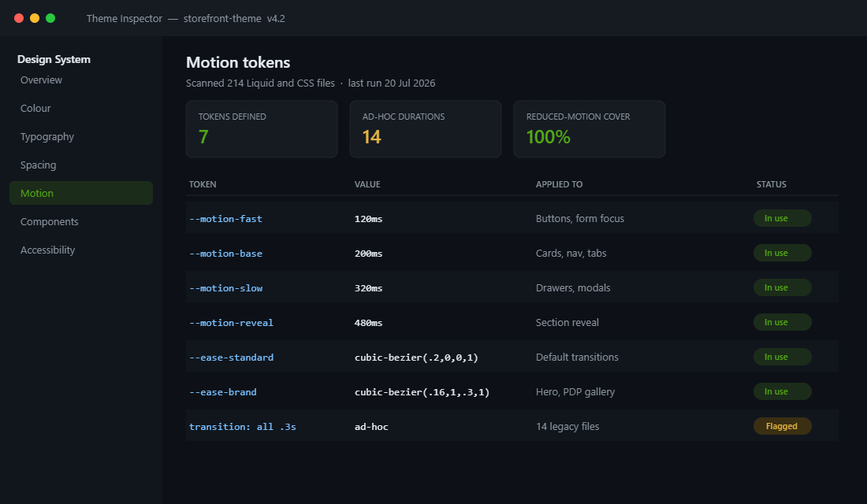This screenshot has width=867, height=504.
Task: Click the --motion-base token name
Action: [x=225, y=254]
